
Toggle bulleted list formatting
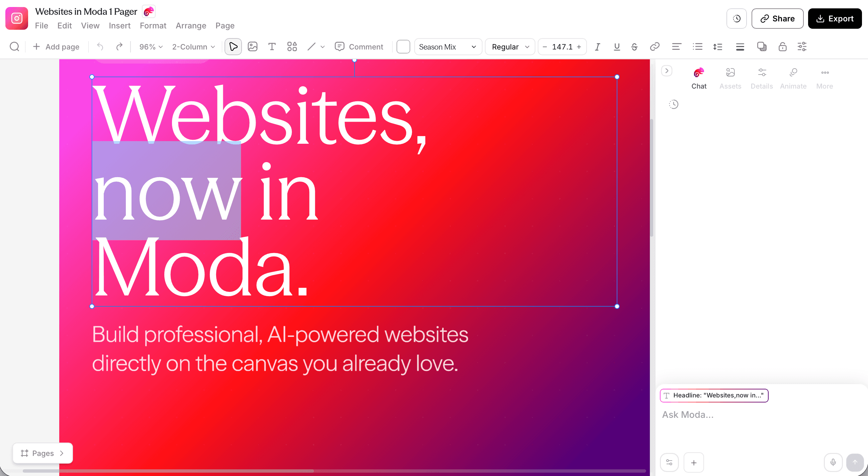click(x=697, y=46)
